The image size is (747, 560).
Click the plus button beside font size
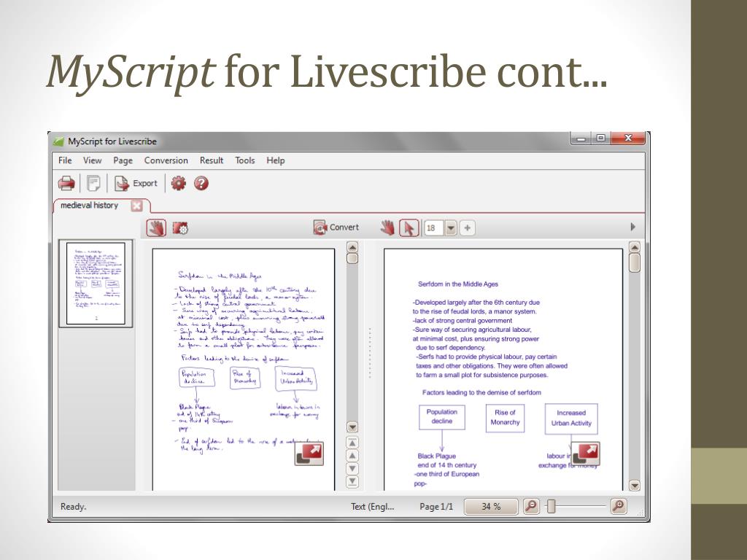point(468,228)
